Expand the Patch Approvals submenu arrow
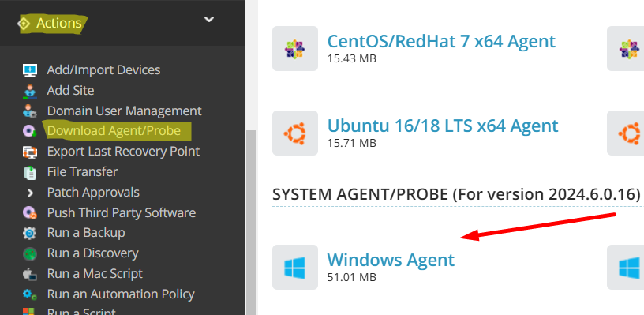 (x=30, y=193)
